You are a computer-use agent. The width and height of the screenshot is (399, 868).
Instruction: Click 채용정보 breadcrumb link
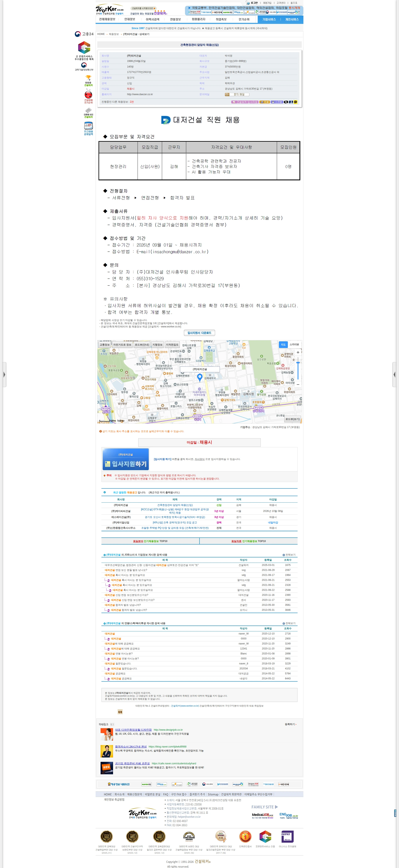coord(113,34)
